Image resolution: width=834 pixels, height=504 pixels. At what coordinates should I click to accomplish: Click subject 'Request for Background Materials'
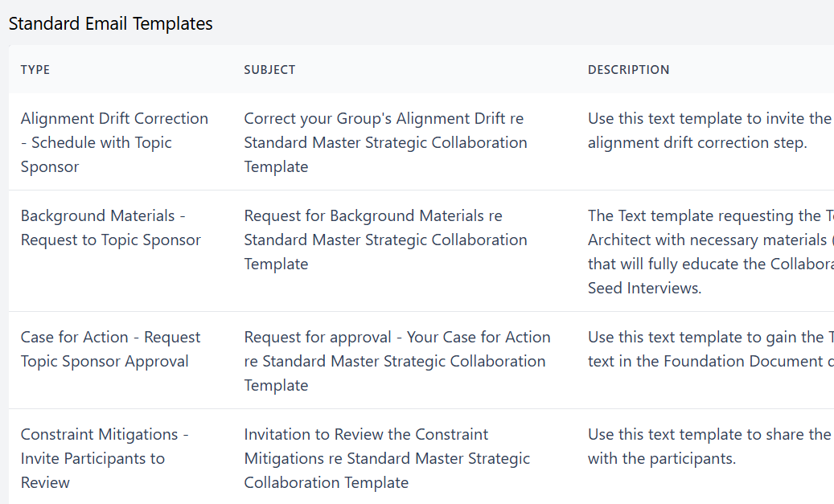pyautogui.click(x=385, y=240)
